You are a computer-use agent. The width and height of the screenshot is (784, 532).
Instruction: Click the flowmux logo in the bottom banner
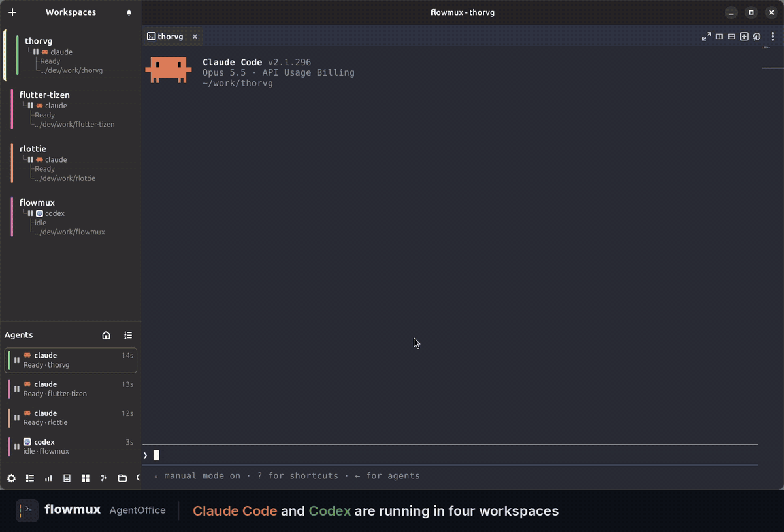point(27,510)
